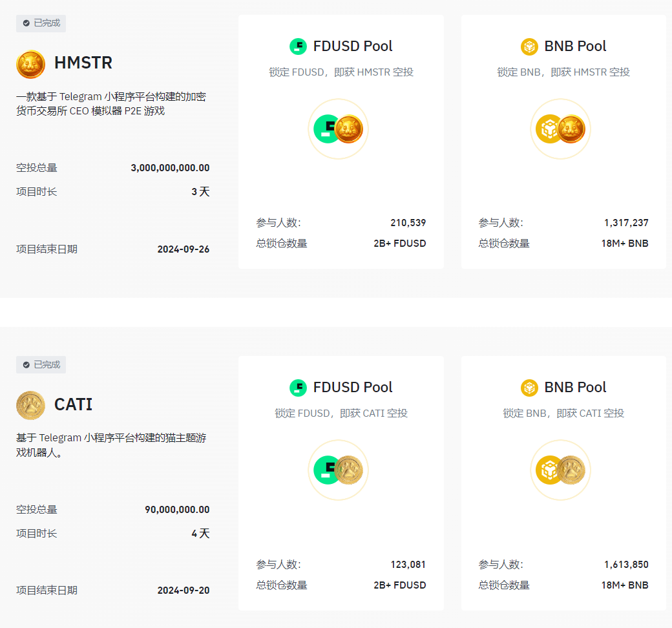The height and width of the screenshot is (628, 672).
Task: Click the 总锁仓数量 label in CATI's FDUSD Pool card
Action: click(282, 585)
